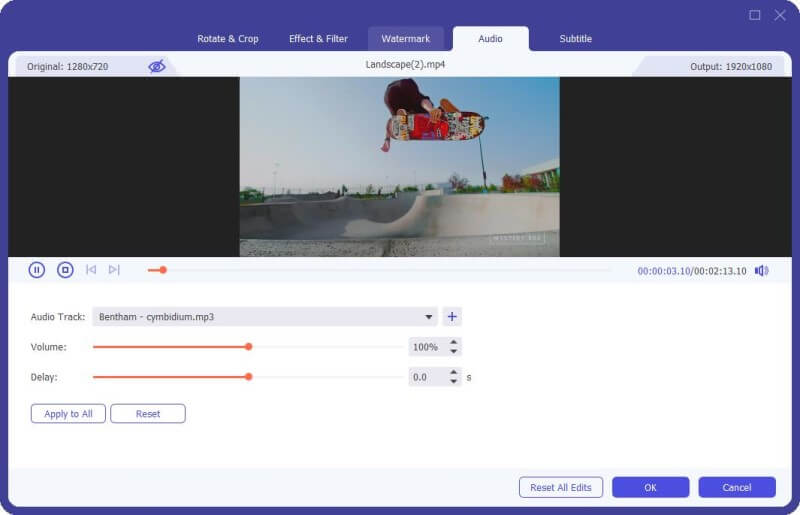This screenshot has height=515, width=800.
Task: Switch to the Rotate & Crop tab
Action: tap(228, 39)
